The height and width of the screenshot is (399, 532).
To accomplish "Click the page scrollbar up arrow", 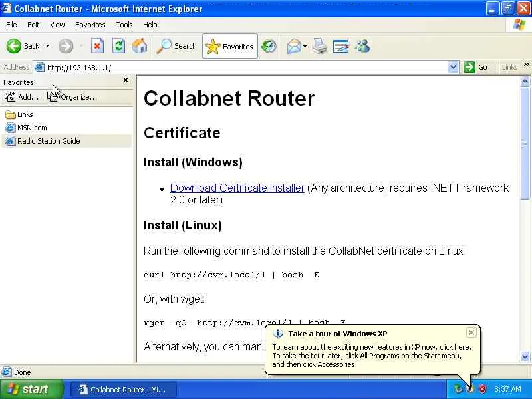I will [525, 81].
